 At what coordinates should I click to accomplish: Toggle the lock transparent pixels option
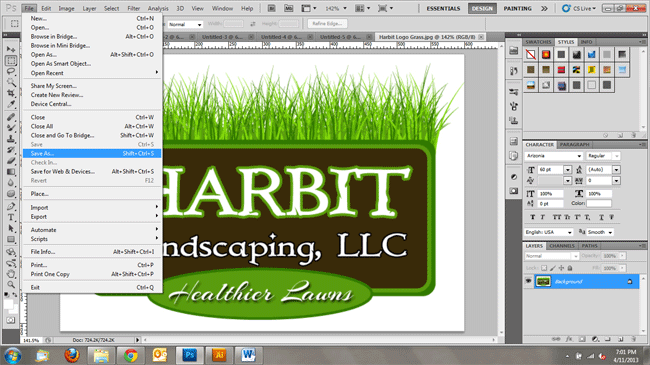click(x=544, y=268)
